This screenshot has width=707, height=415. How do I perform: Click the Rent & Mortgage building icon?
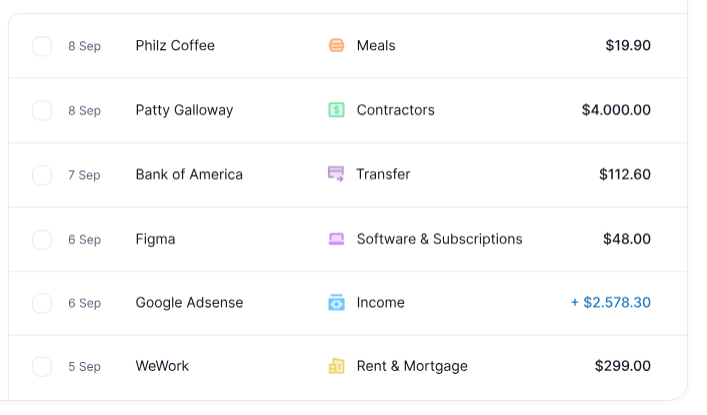[336, 367]
